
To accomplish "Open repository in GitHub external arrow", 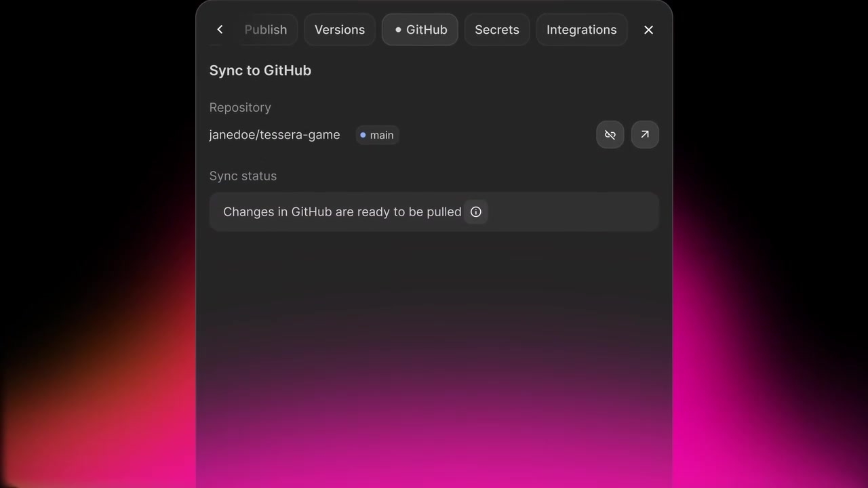I will click(x=645, y=134).
